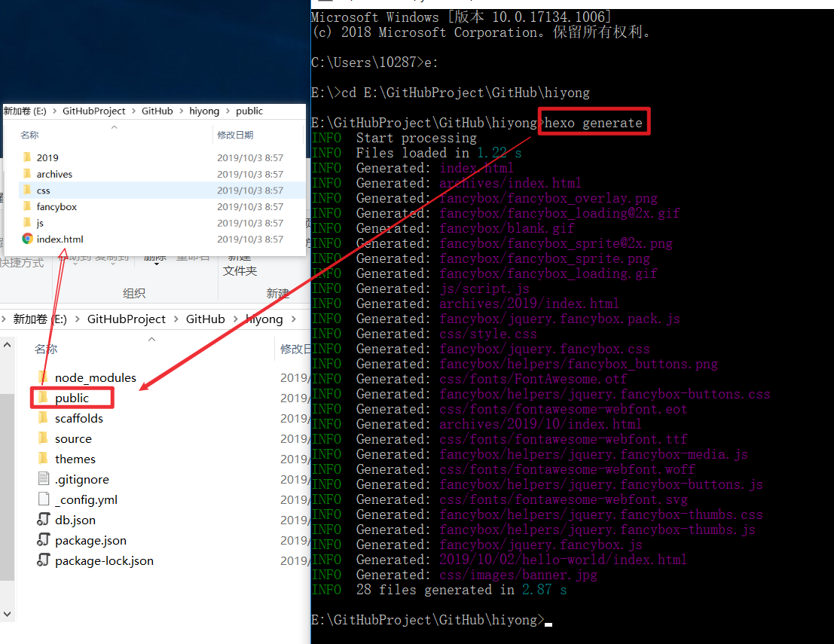Select the _config.yml file icon
This screenshot has height=644, width=834.
44,499
